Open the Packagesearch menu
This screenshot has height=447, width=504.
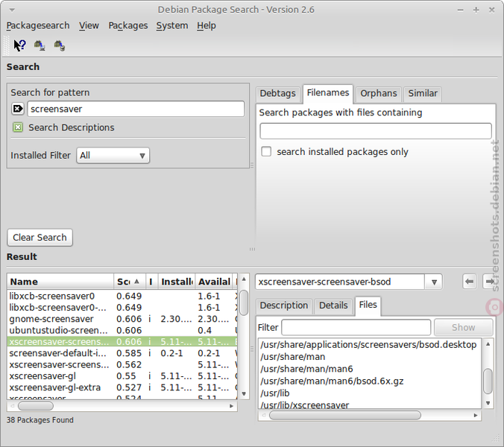[x=38, y=25]
